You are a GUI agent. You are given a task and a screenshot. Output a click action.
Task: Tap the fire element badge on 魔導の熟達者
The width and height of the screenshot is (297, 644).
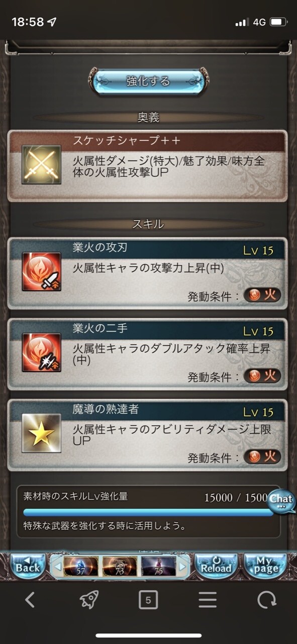coord(262,457)
